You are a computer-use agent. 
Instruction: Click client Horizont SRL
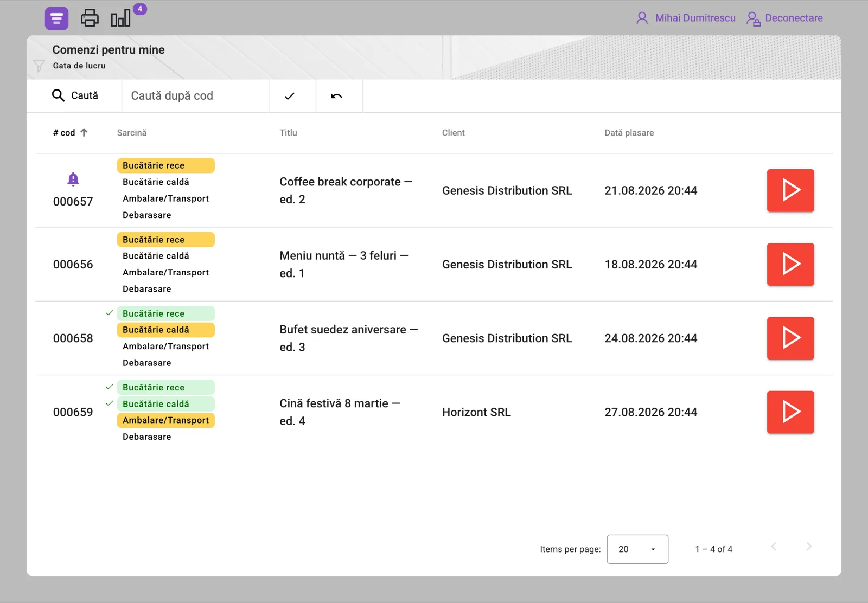click(x=476, y=412)
